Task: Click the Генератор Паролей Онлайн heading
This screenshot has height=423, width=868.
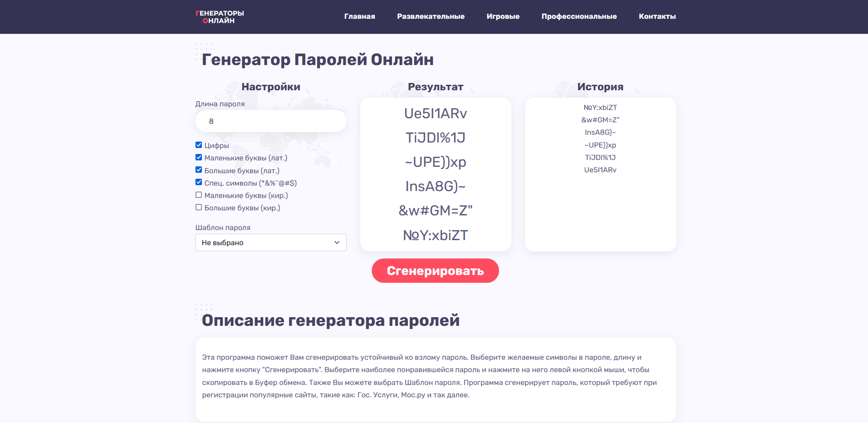Action: pos(318,60)
